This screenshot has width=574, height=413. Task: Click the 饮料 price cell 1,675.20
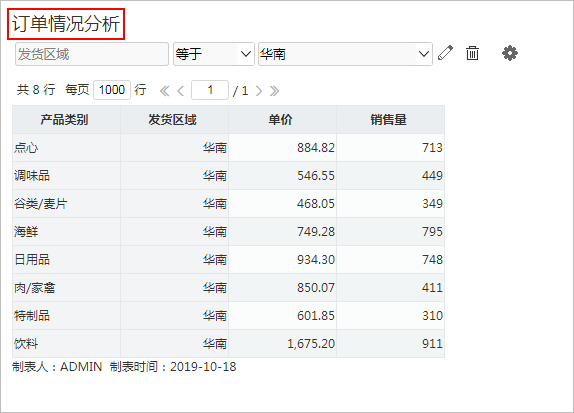(282, 343)
